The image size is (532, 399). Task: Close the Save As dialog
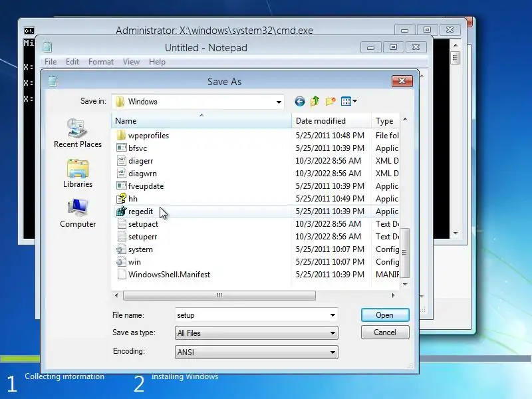click(x=402, y=80)
